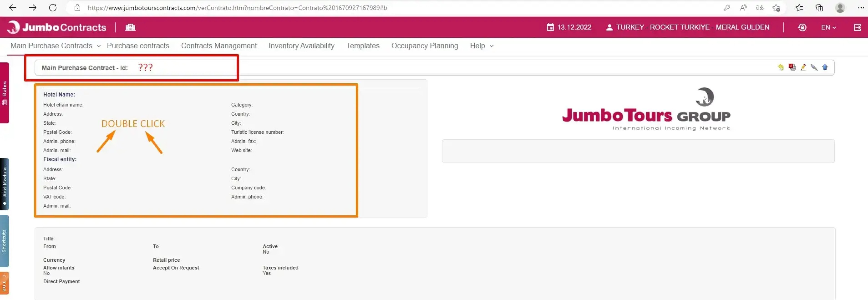Go to Inventory Availability

point(301,46)
